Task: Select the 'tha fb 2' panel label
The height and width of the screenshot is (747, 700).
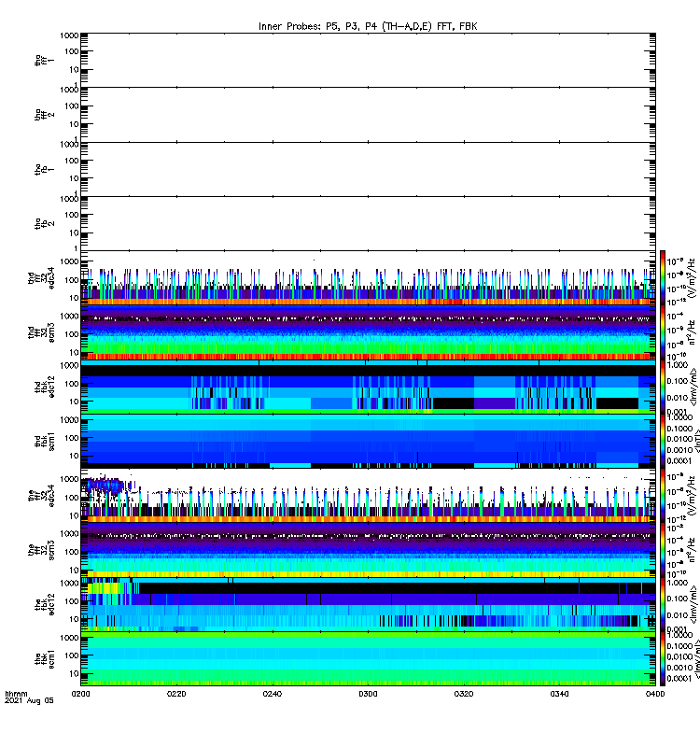Action: (45, 223)
